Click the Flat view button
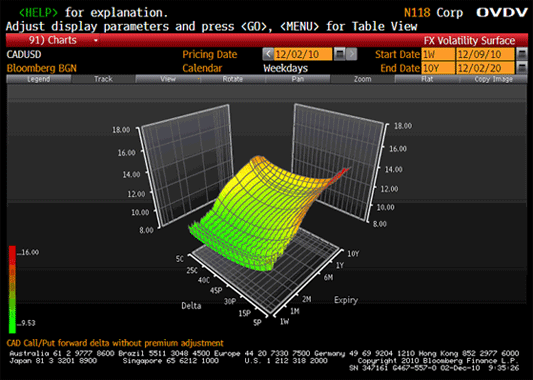 427,79
